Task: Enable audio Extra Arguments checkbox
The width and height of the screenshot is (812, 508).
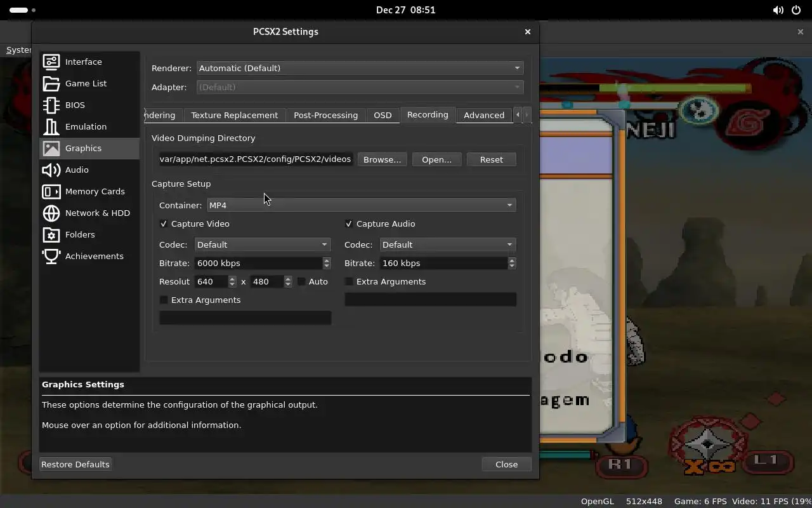Action: coord(349,281)
